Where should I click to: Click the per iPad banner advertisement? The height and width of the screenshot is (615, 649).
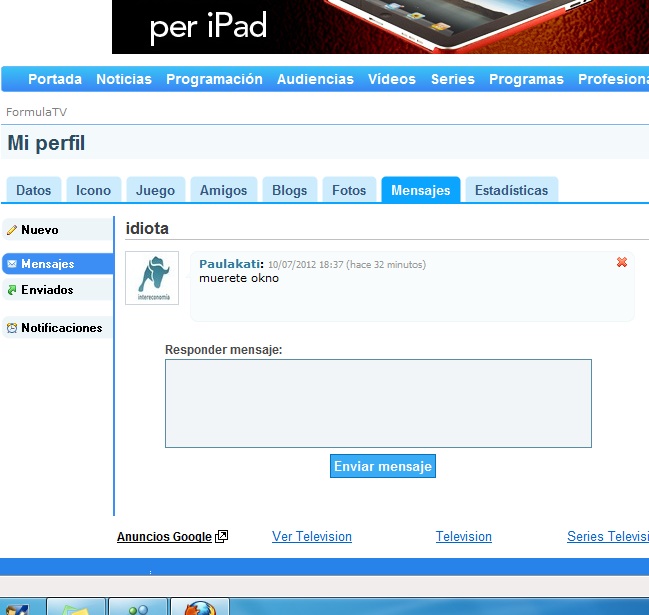[380, 26]
